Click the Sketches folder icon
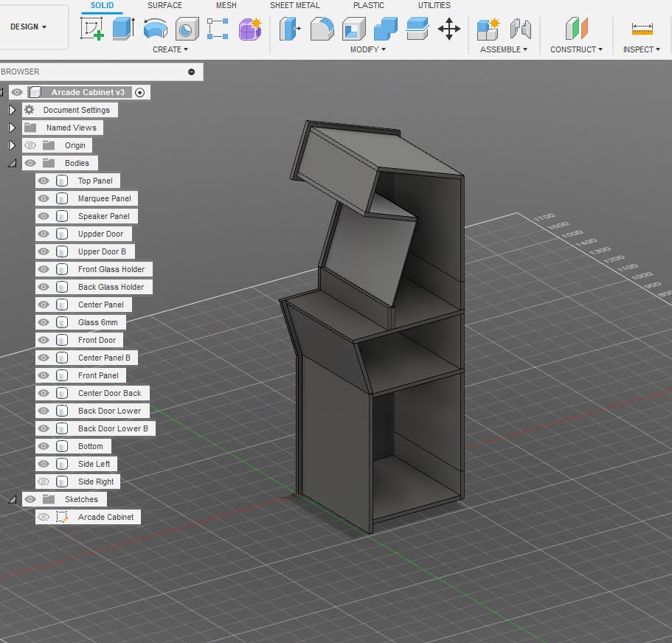This screenshot has width=672, height=643. (x=49, y=499)
